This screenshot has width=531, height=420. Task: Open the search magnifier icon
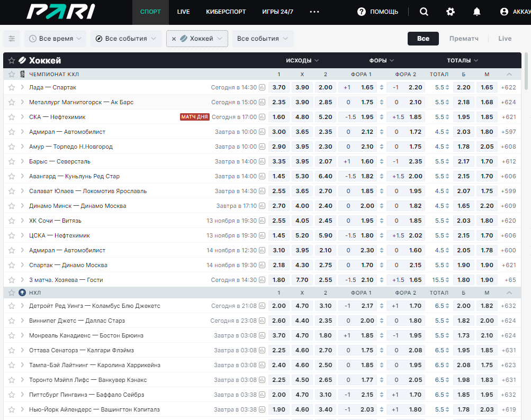click(x=424, y=12)
